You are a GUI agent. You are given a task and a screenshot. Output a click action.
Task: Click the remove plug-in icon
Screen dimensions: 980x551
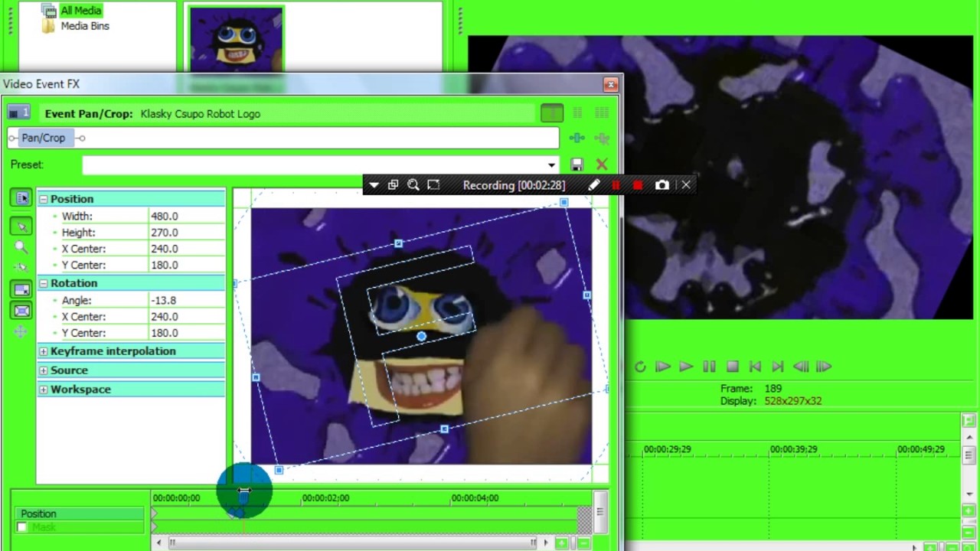[602, 138]
